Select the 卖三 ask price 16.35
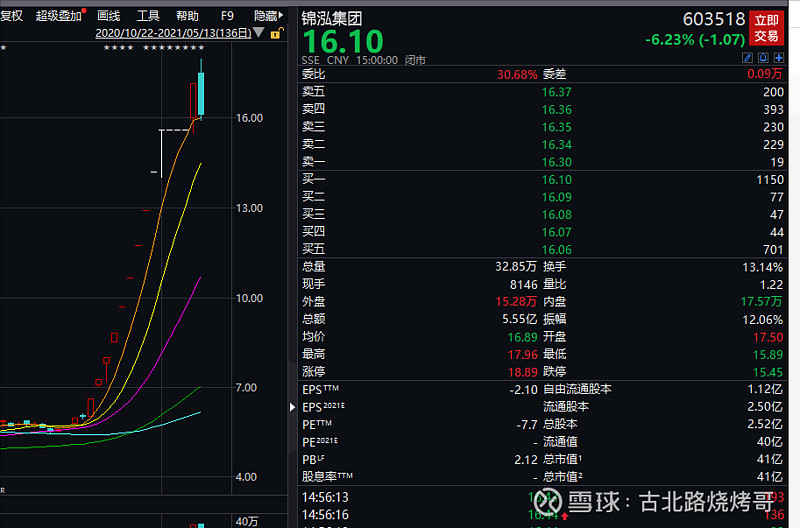The image size is (800, 528). pyautogui.click(x=557, y=127)
